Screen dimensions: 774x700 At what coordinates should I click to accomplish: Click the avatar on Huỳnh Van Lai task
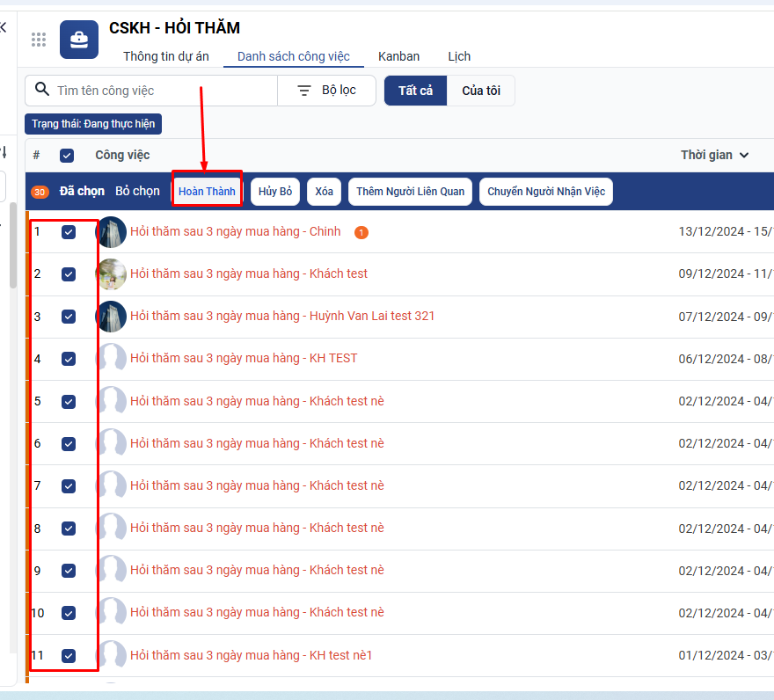[x=111, y=316]
